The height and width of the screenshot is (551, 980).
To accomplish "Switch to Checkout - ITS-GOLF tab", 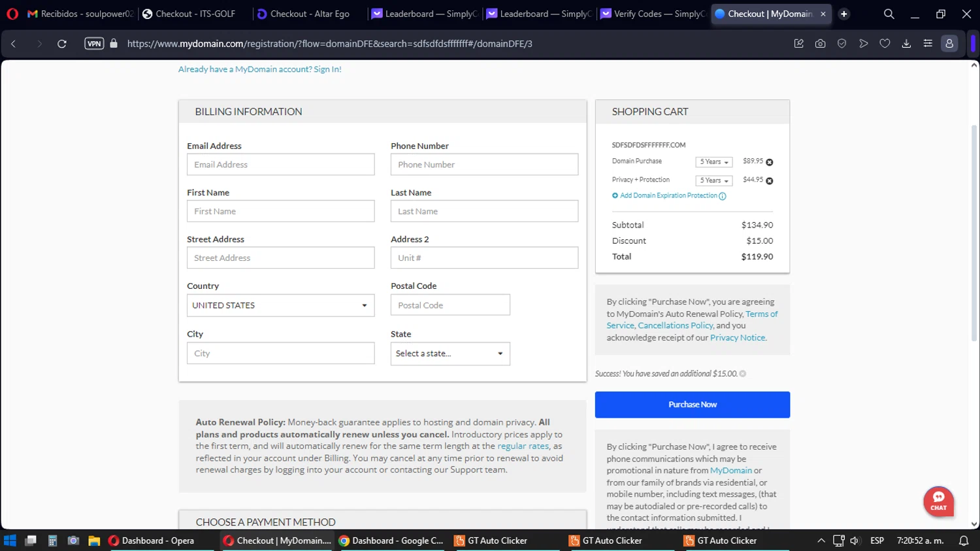I will pos(194,14).
